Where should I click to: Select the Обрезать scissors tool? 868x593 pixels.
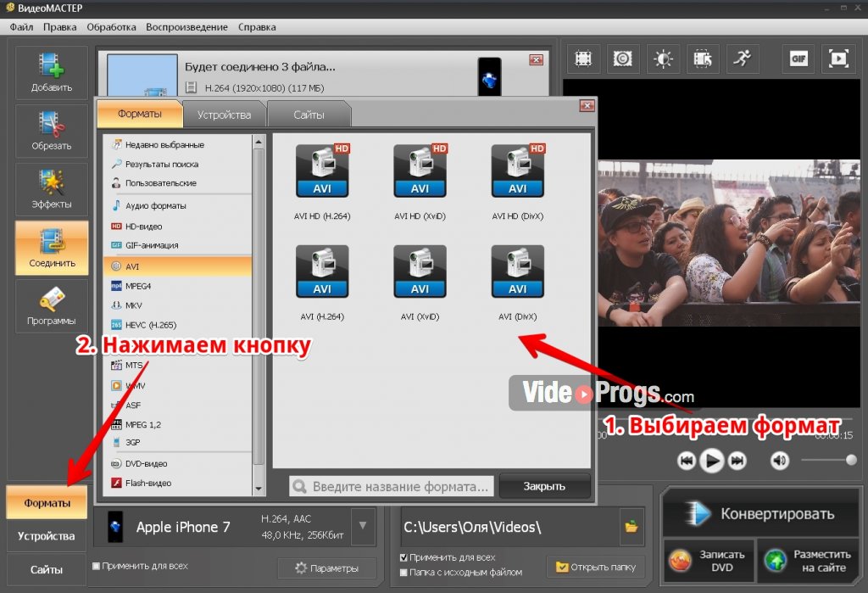(52, 131)
